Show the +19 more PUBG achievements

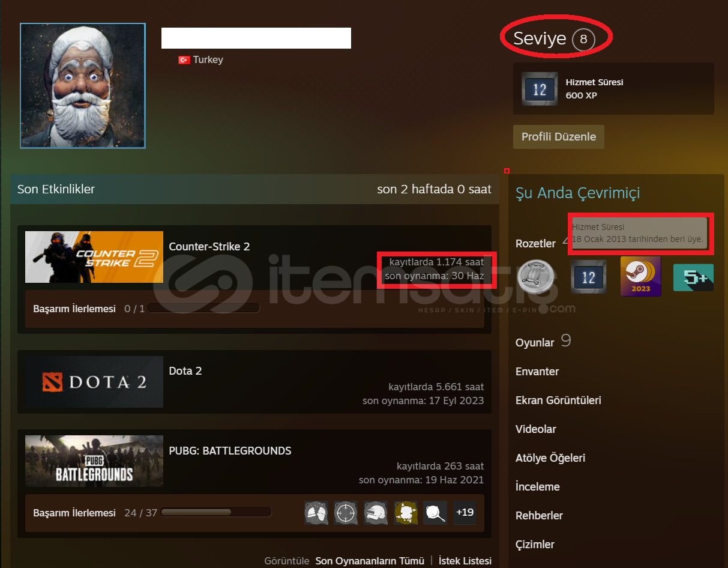pyautogui.click(x=465, y=513)
